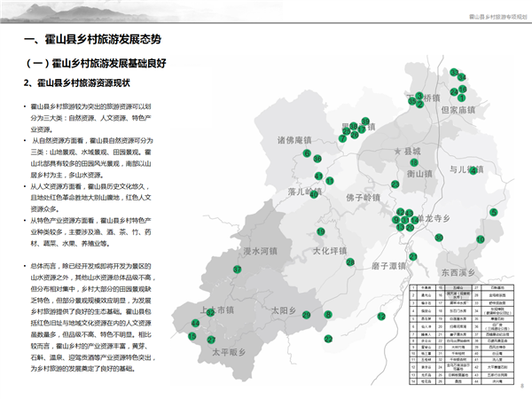Click map marker number 22
Viewport: 532px width, 399px height.
pyautogui.click(x=328, y=339)
